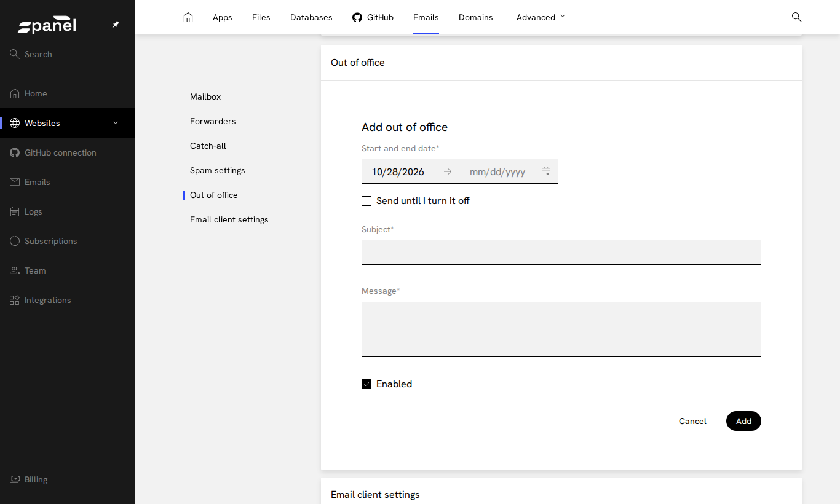Click the Home house icon in sidebar

tap(15, 93)
